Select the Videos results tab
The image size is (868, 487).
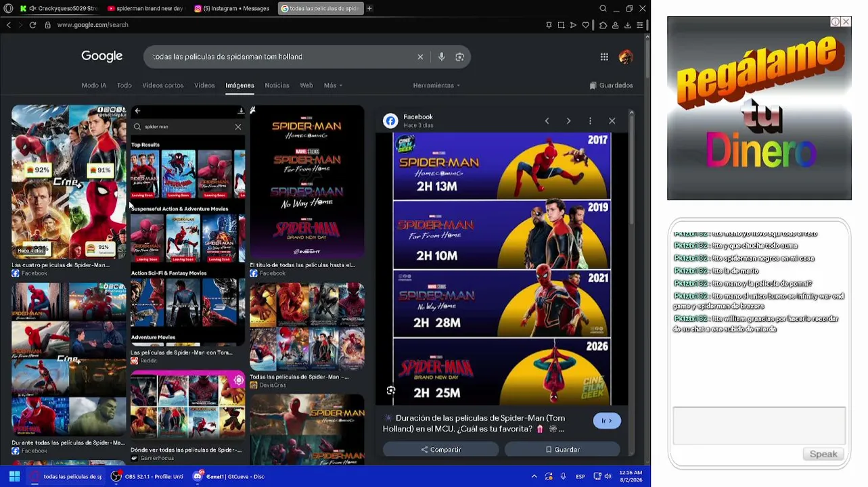point(204,85)
